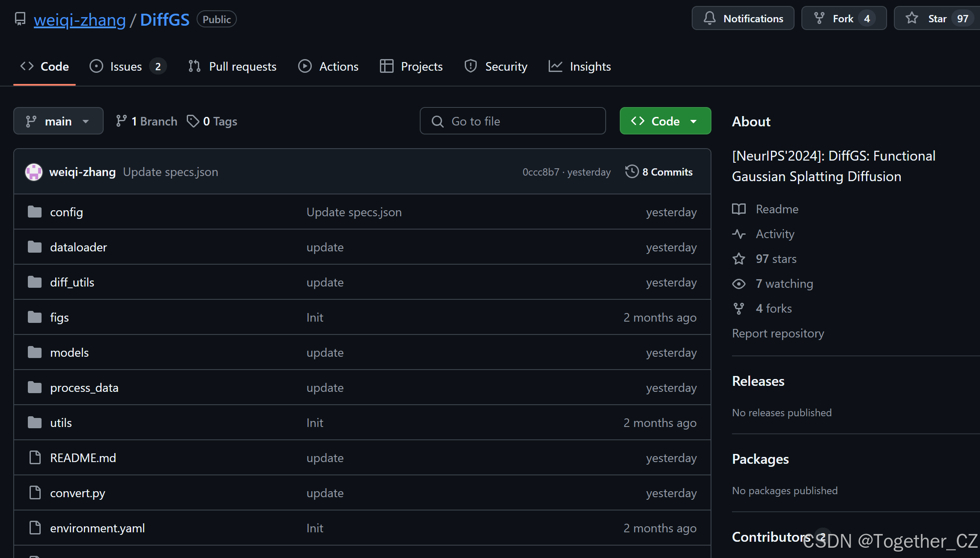Click the eye icon next to 7 watching
This screenshot has width=980, height=558.
click(739, 283)
